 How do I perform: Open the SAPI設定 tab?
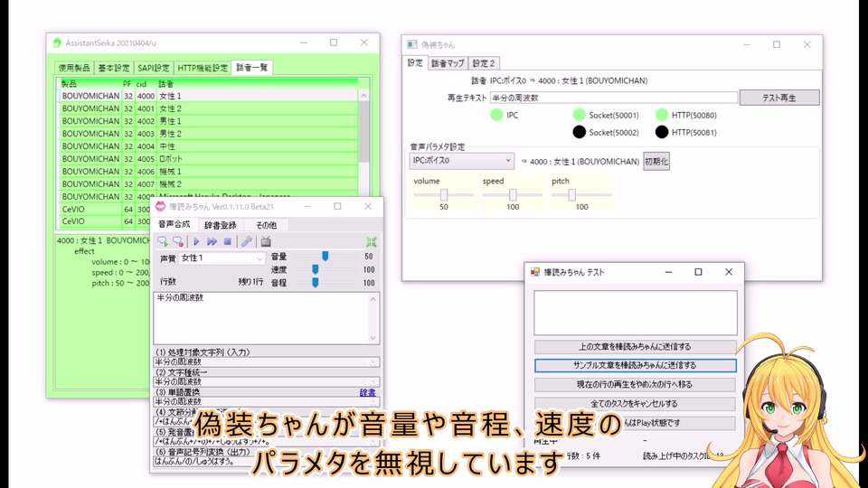pyautogui.click(x=154, y=68)
